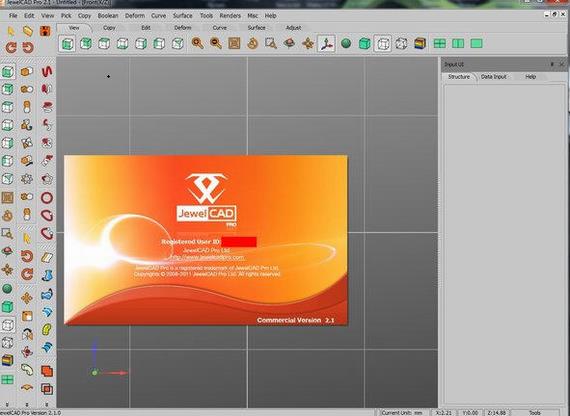Open the File menu
Image resolution: width=570 pixels, height=416 pixels.
[x=13, y=16]
